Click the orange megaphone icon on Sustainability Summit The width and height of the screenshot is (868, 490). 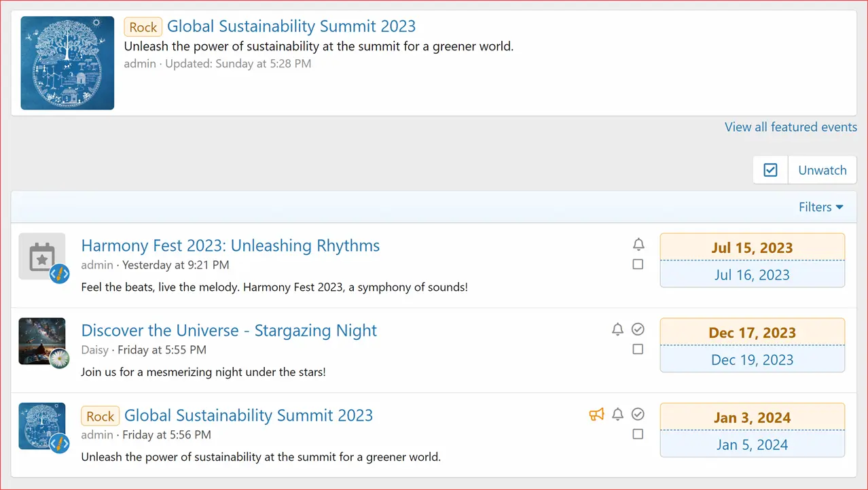tap(596, 414)
